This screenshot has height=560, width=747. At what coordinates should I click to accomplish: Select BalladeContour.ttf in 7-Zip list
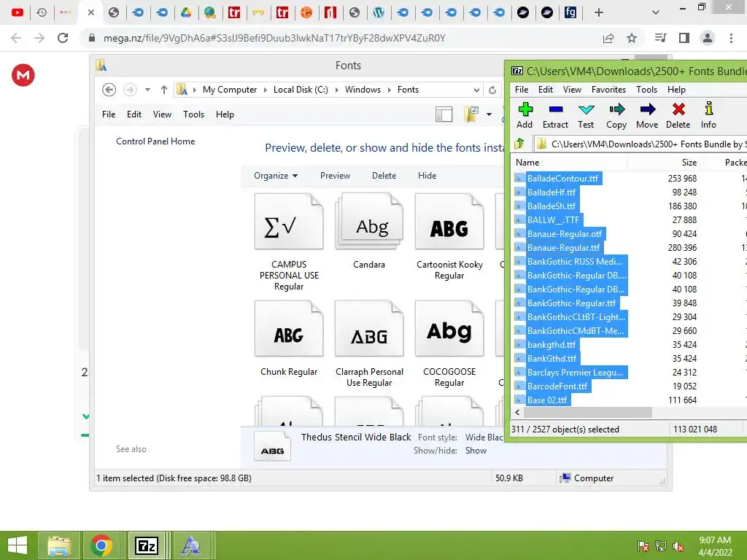[x=562, y=179]
